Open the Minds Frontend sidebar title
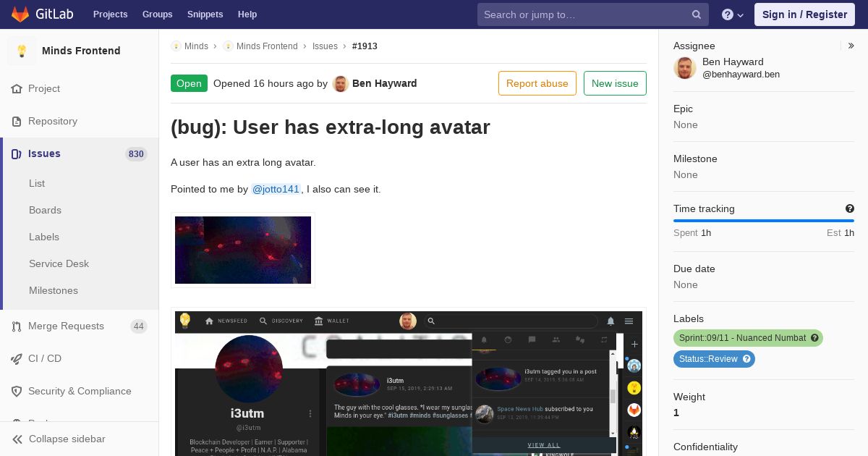 pyautogui.click(x=81, y=51)
